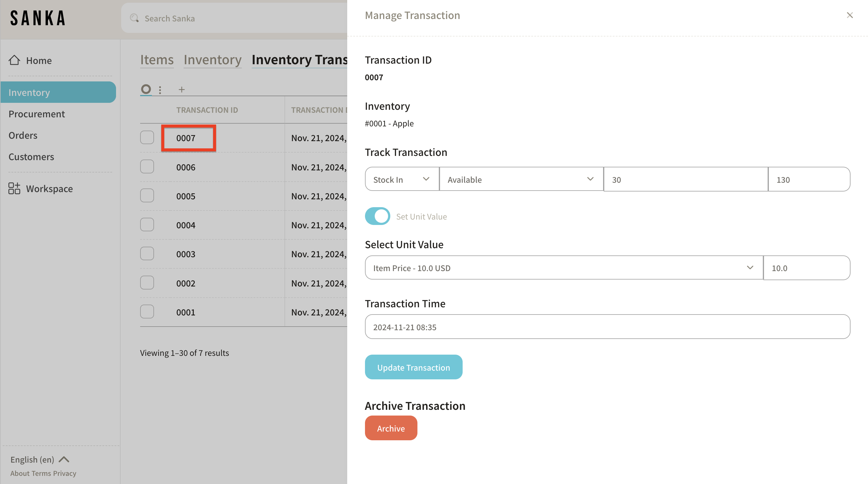Click the Workspace grid icon
This screenshot has width=868, height=484.
(x=14, y=188)
